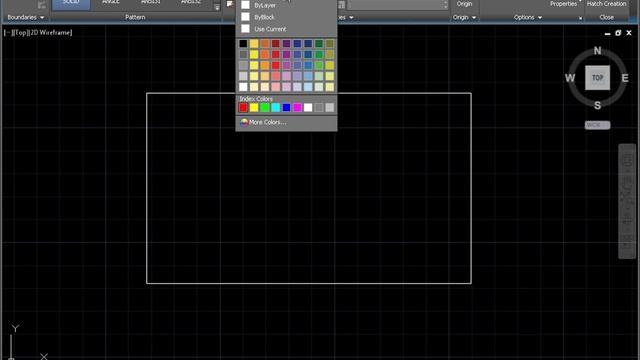This screenshot has width=640, height=360.
Task: Pick the cyan swatch under Index Colors
Action: [276, 107]
